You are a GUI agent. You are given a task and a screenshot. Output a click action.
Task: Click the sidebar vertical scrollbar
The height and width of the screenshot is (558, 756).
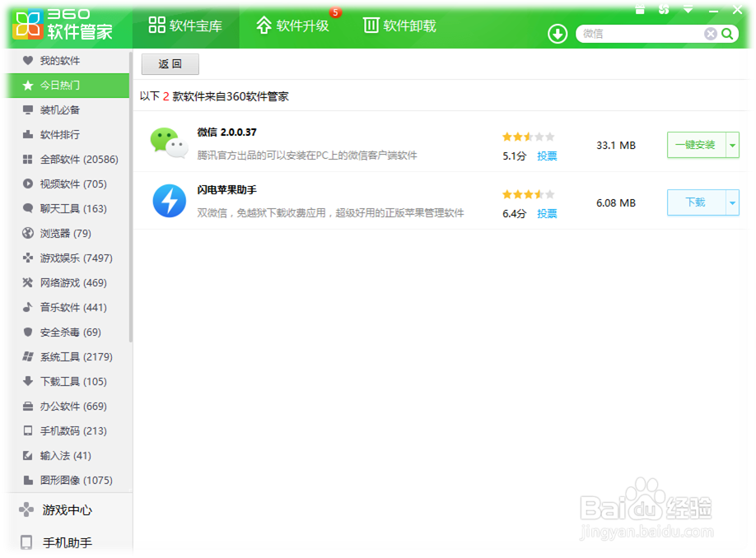click(131, 198)
